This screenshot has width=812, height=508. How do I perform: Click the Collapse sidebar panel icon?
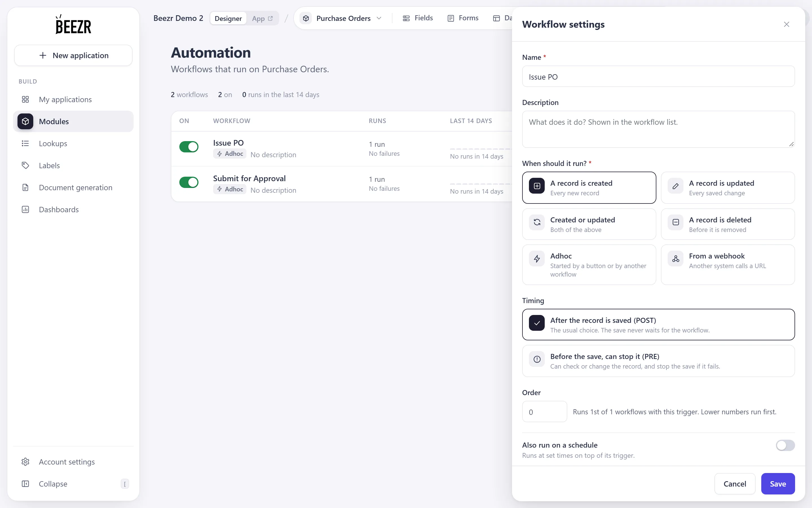coord(25,484)
